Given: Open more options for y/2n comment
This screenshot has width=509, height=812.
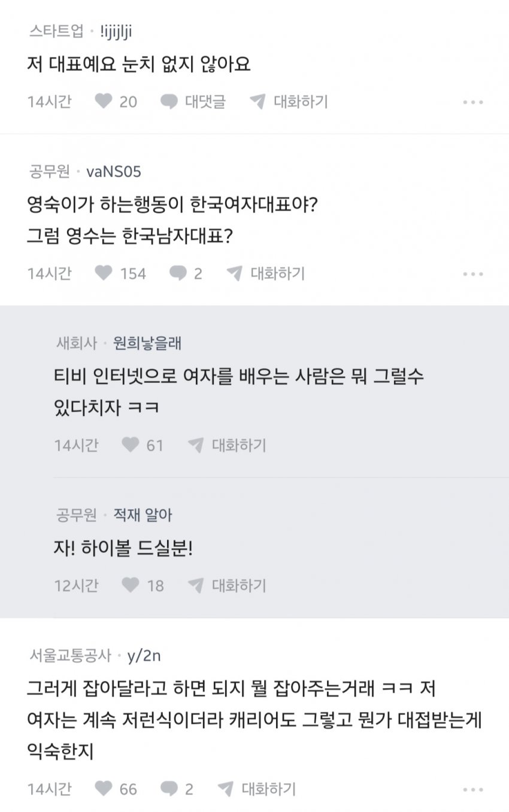Looking at the screenshot, I should click(x=472, y=789).
